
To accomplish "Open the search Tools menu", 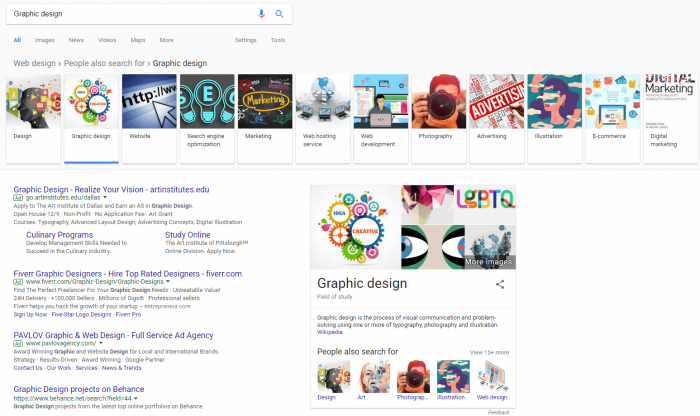I will click(277, 40).
